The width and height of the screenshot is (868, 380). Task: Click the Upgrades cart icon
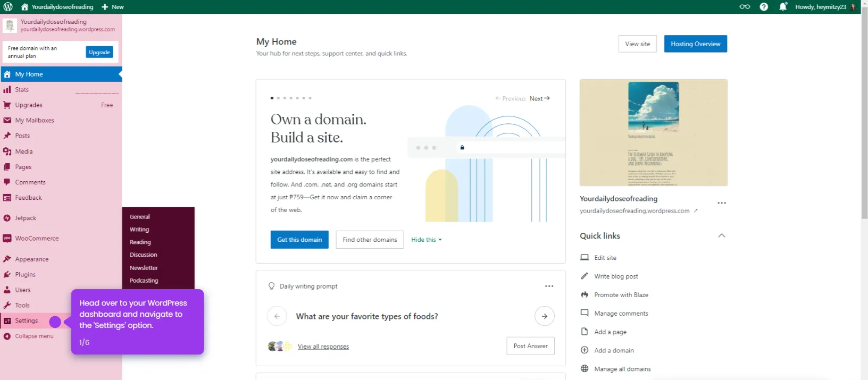[7, 105]
